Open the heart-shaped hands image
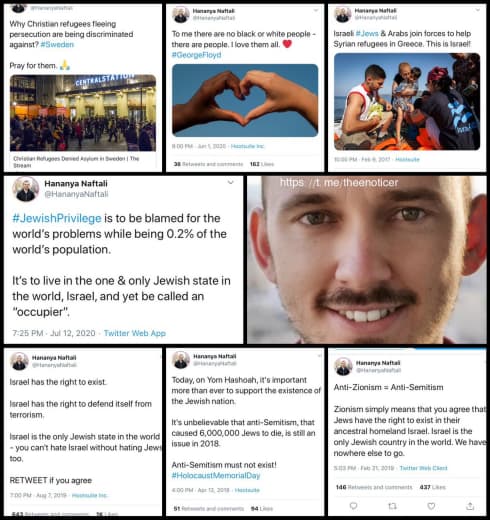Image resolution: width=490 pixels, height=520 pixels. tap(245, 100)
